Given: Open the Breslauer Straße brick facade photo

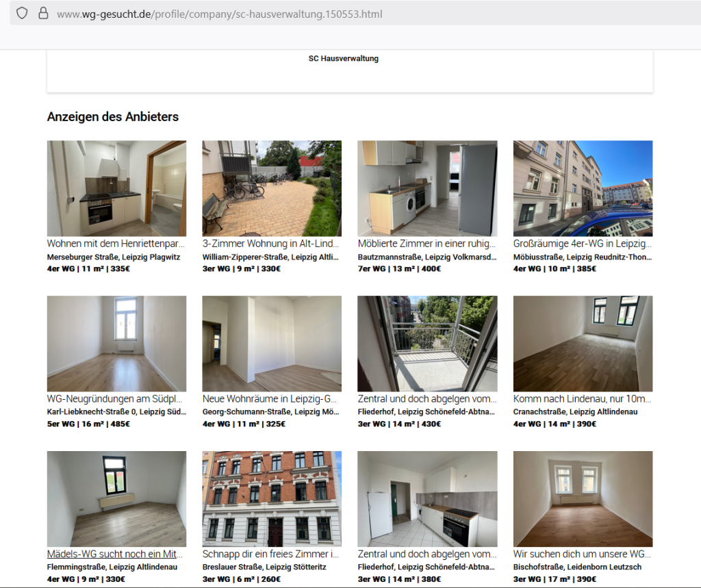Looking at the screenshot, I should (x=272, y=499).
